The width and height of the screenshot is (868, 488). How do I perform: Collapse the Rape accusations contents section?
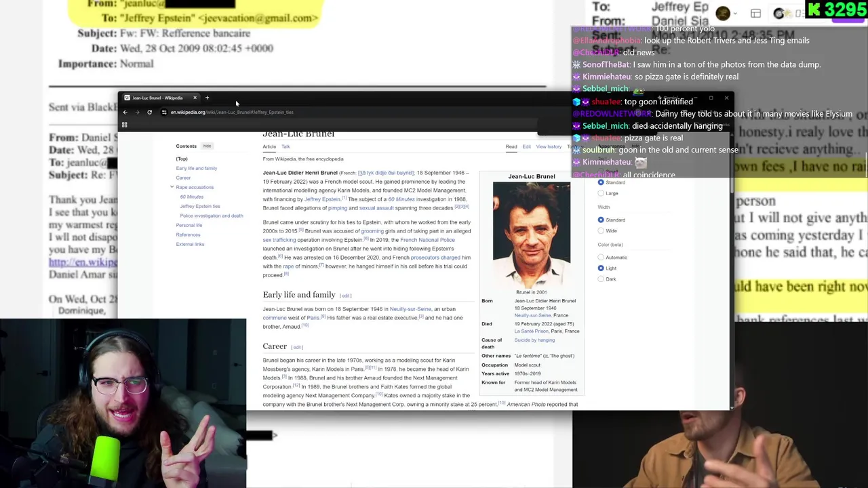click(x=172, y=187)
